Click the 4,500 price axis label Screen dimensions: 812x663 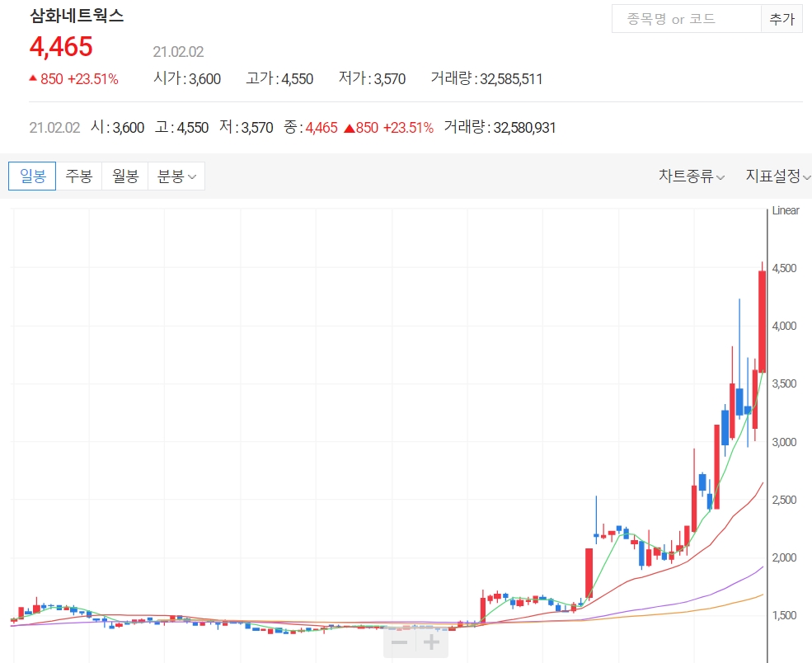784,268
